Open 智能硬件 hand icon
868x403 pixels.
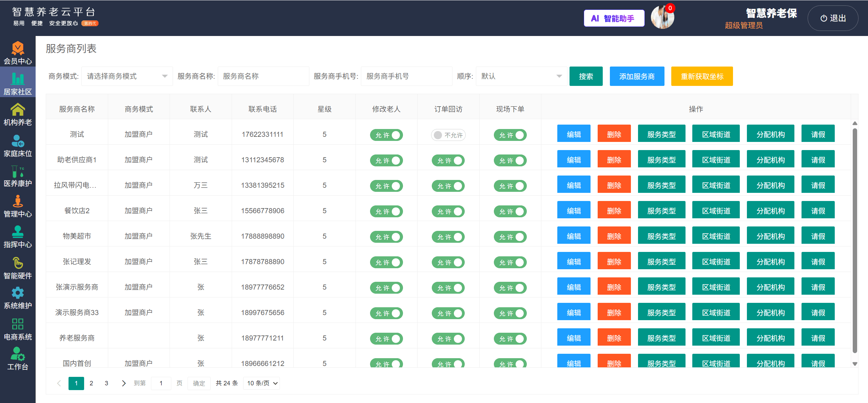click(18, 263)
